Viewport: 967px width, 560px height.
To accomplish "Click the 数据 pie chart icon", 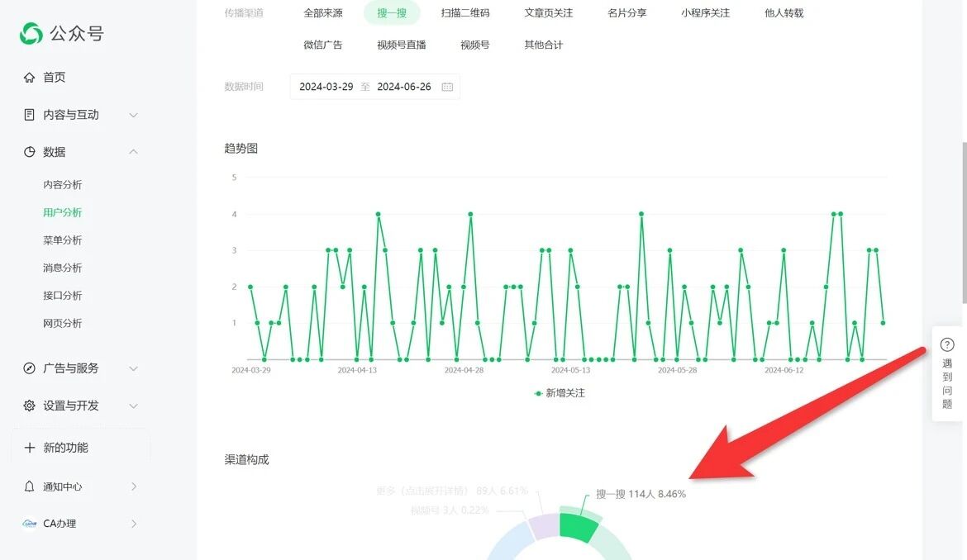I will pyautogui.click(x=29, y=151).
